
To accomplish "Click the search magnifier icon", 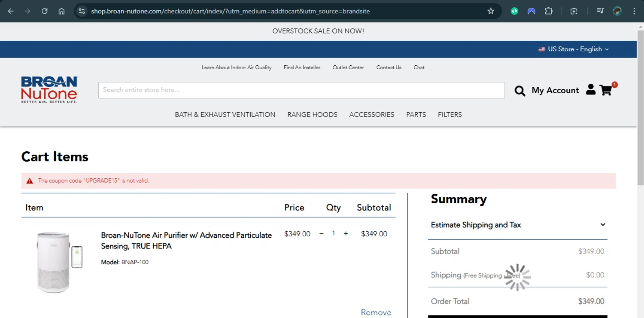I will click(520, 91).
